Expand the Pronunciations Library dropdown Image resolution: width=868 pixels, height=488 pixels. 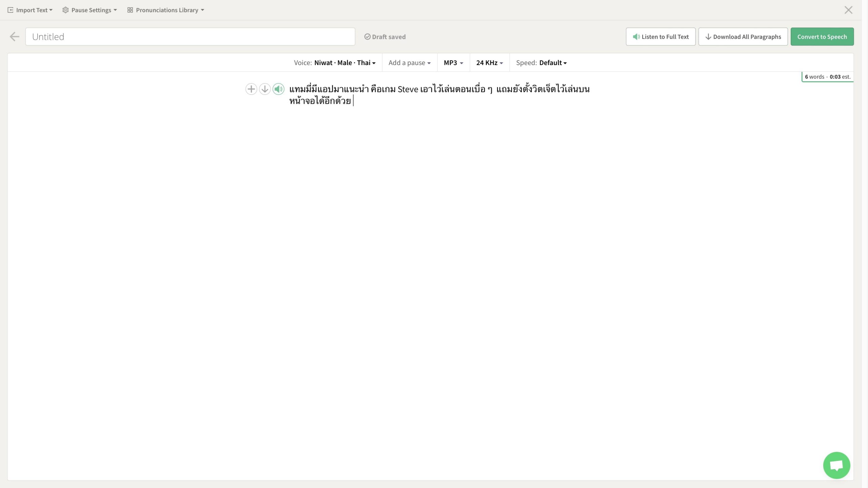166,10
